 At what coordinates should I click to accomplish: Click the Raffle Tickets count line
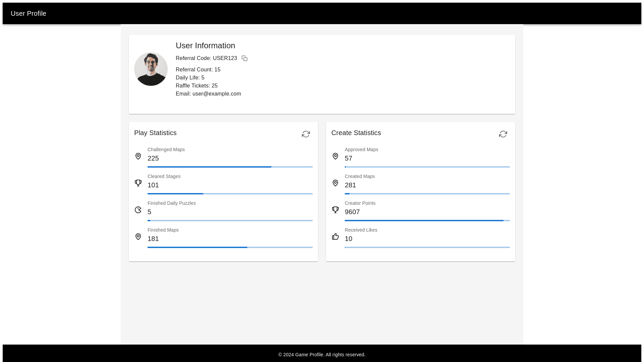(197, 86)
